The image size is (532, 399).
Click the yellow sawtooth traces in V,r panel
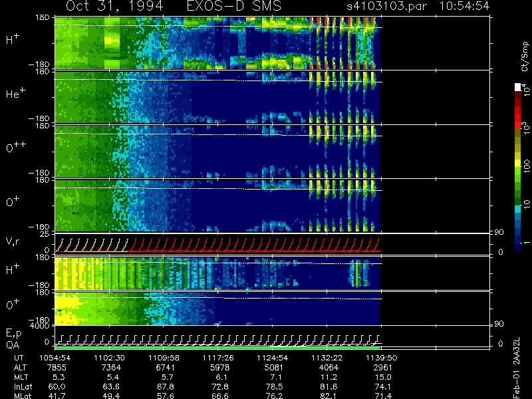pos(91,245)
